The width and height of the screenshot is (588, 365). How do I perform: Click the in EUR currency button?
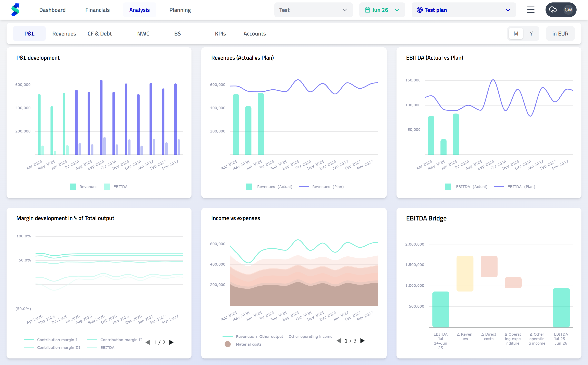click(560, 33)
